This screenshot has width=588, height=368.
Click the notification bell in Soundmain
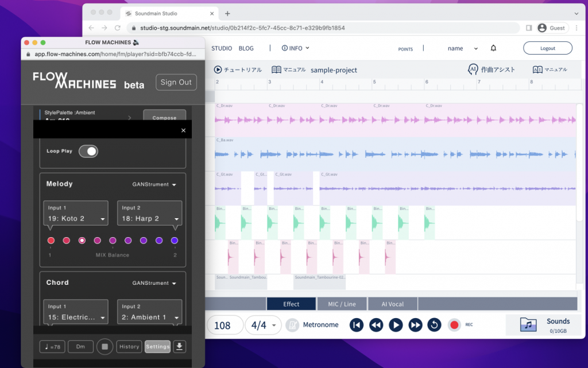tap(493, 48)
